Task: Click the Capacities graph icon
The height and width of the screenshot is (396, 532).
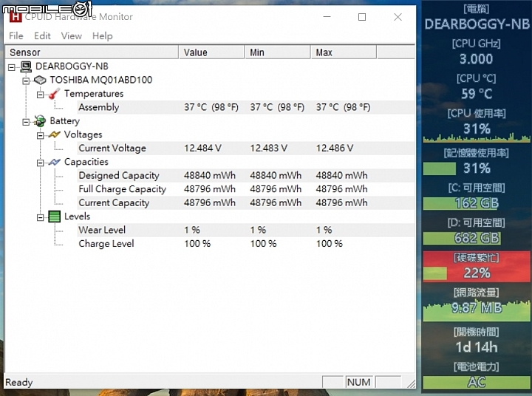Action: click(54, 162)
